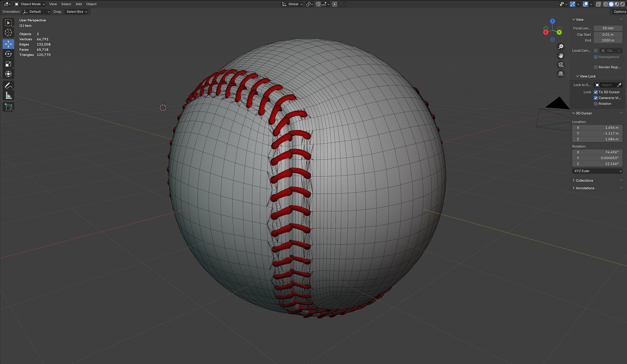
Task: Select the Select Box tool in the toolbar
Action: tap(8, 23)
